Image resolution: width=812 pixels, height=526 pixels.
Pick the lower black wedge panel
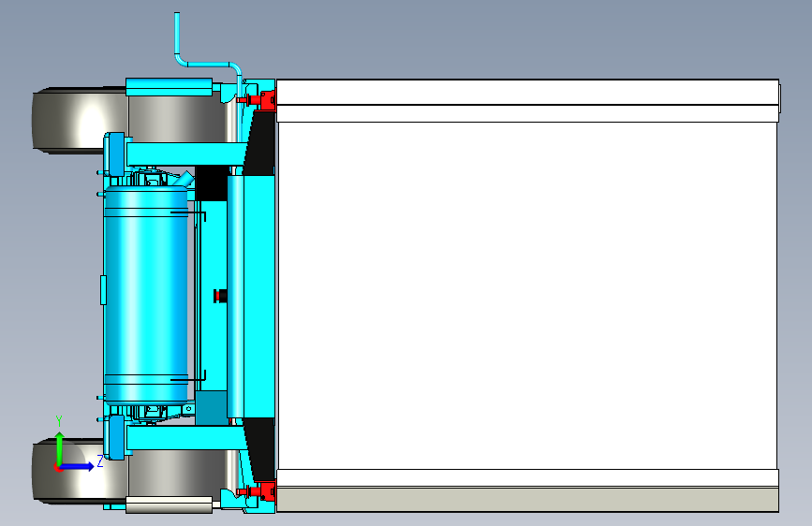click(x=260, y=449)
